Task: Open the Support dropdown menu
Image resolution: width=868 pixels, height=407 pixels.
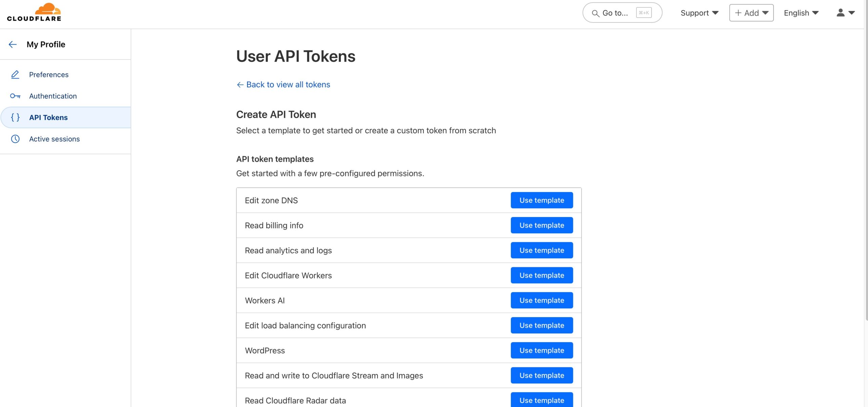Action: (x=699, y=13)
